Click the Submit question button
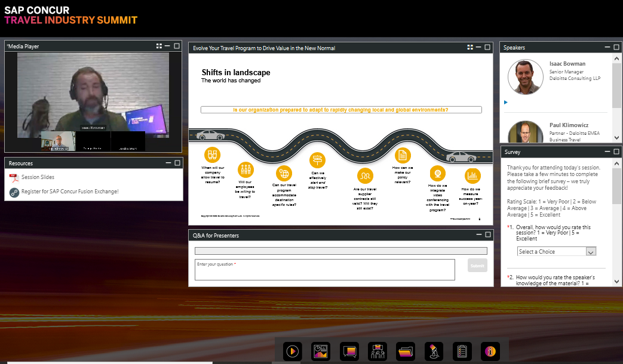 click(477, 266)
